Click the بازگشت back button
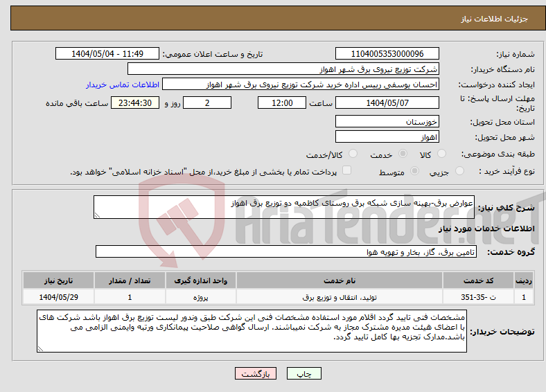Viewport: 546px width, 392px height. (x=256, y=373)
